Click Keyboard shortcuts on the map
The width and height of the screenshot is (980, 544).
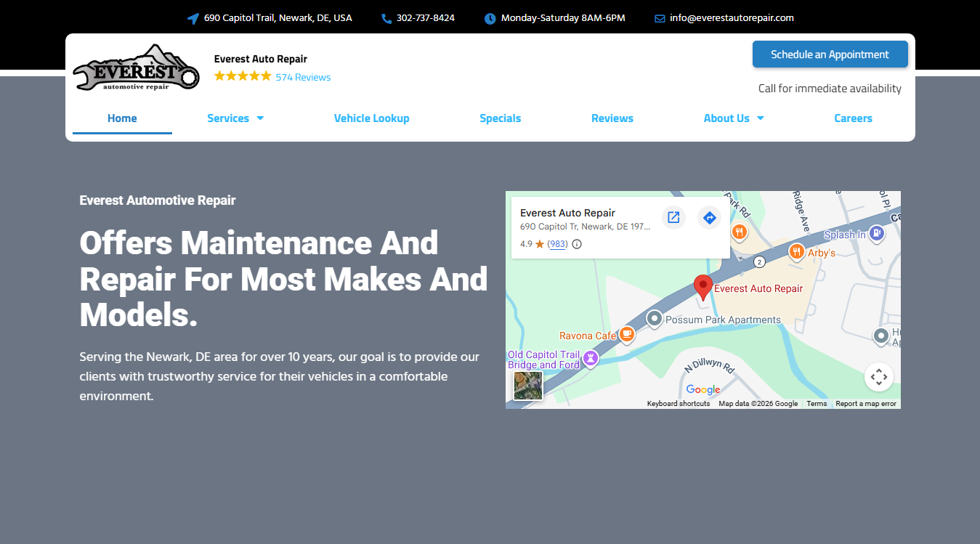[679, 404]
